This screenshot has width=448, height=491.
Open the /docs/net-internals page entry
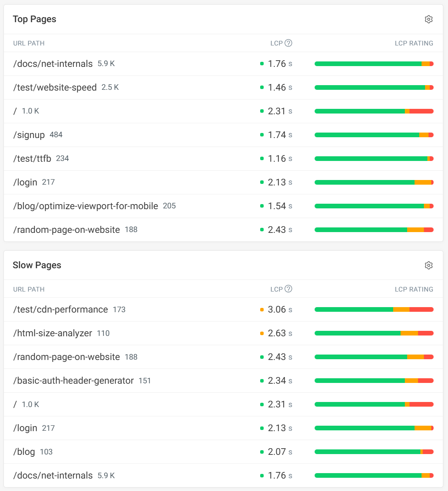[53, 63]
